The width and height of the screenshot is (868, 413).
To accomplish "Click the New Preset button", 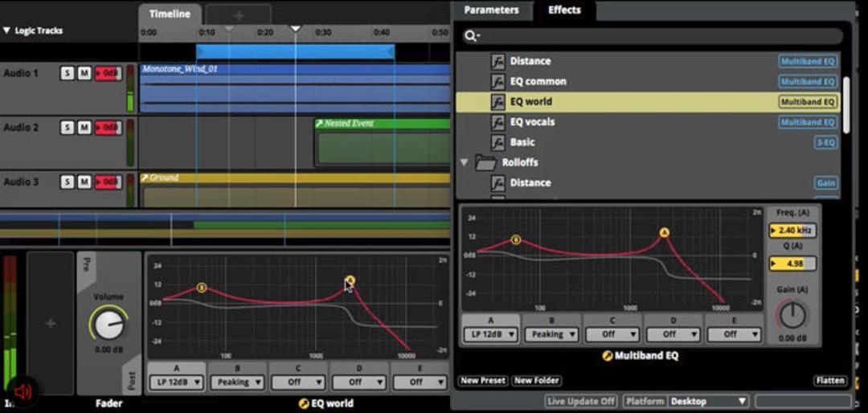I will pyautogui.click(x=483, y=381).
